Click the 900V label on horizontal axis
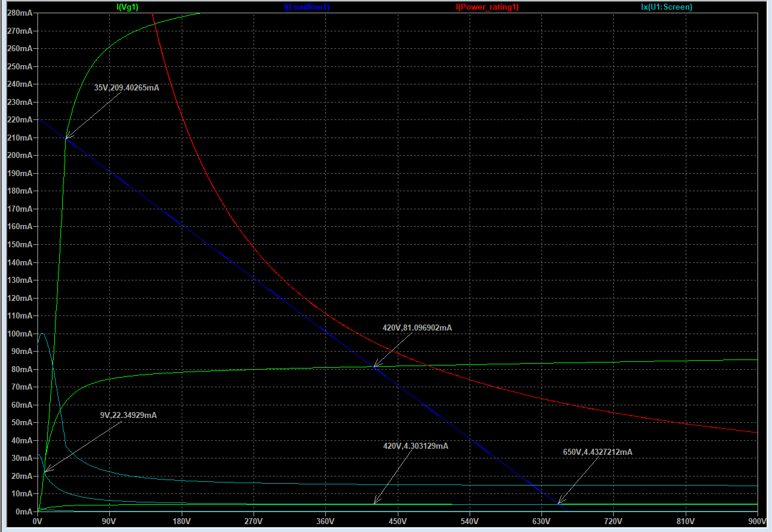Image resolution: width=772 pixels, height=532 pixels. pos(757,521)
